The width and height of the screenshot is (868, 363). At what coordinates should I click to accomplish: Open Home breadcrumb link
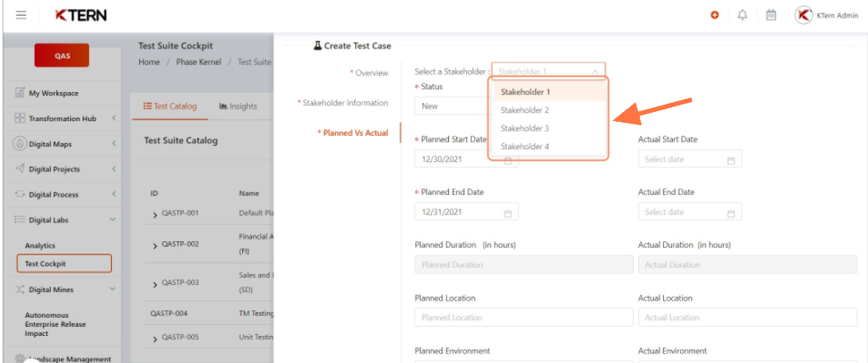click(149, 62)
